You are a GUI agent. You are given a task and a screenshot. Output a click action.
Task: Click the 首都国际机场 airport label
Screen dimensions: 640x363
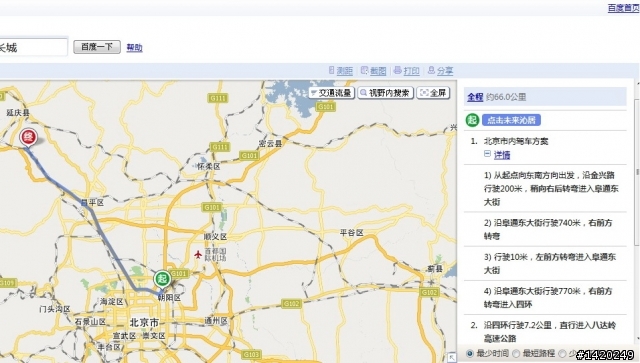point(216,254)
